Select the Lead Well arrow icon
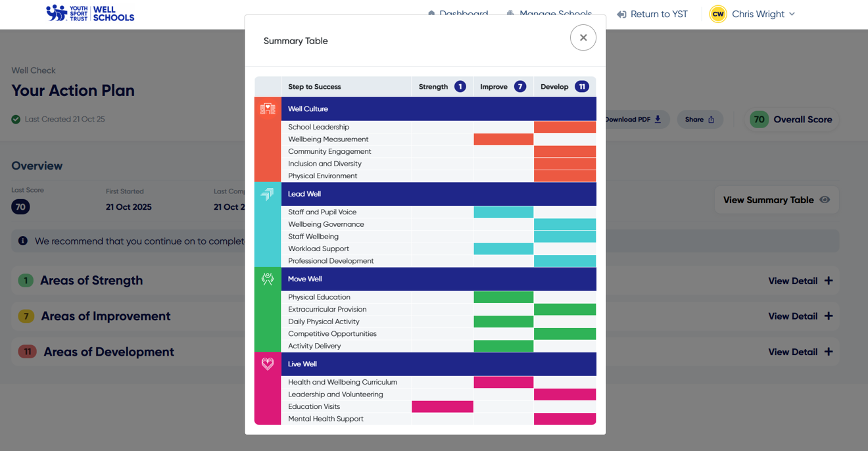Viewport: 868px width, 451px height. (x=267, y=194)
